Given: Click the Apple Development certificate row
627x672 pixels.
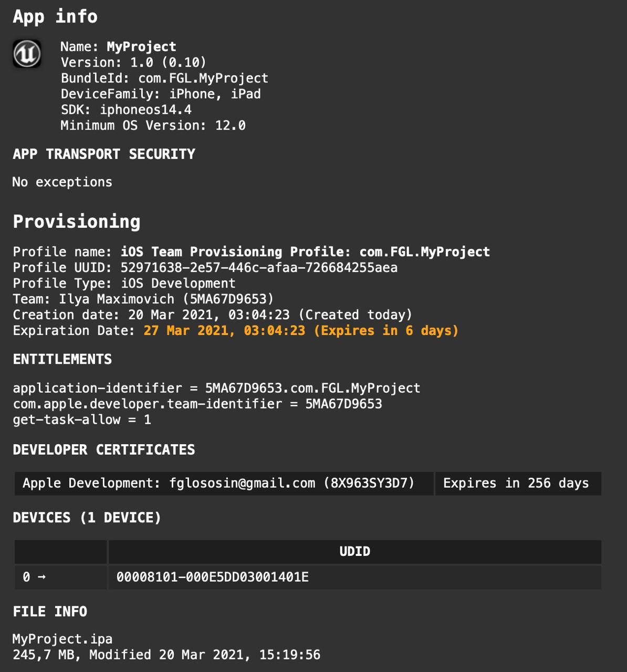Looking at the screenshot, I should 218,484.
